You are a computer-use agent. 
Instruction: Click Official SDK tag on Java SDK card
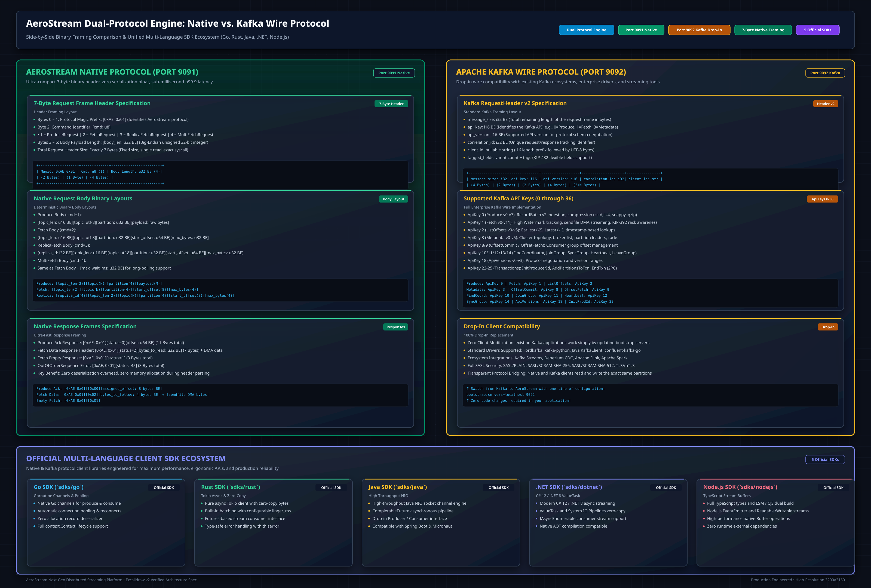pos(498,488)
